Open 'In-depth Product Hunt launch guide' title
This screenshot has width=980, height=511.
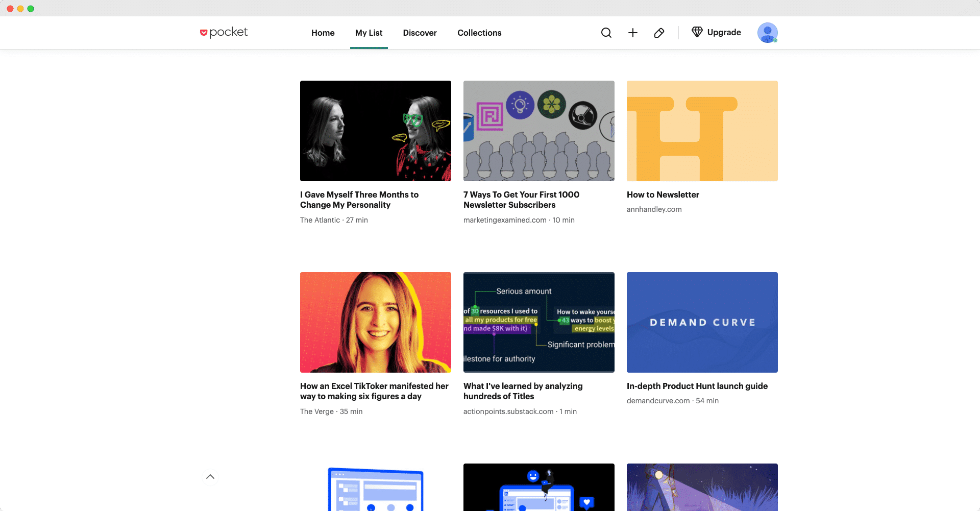coord(697,386)
